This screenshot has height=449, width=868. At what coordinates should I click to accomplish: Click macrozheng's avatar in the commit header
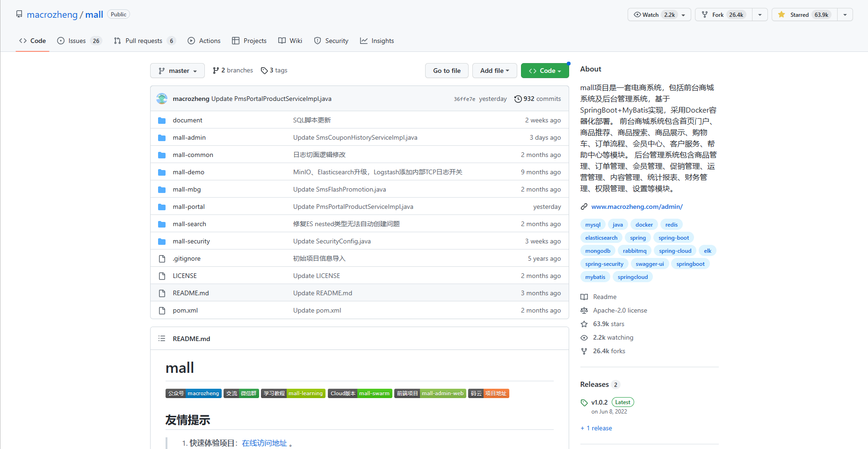(x=162, y=99)
